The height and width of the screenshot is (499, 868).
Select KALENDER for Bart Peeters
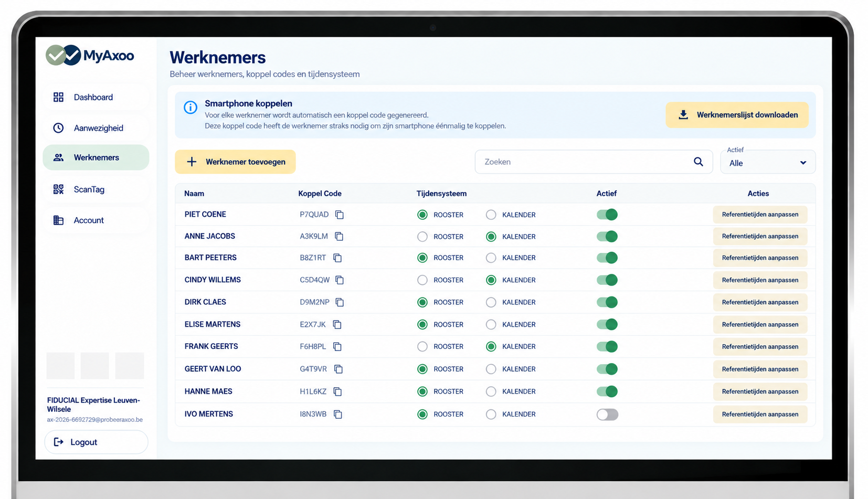(x=491, y=258)
